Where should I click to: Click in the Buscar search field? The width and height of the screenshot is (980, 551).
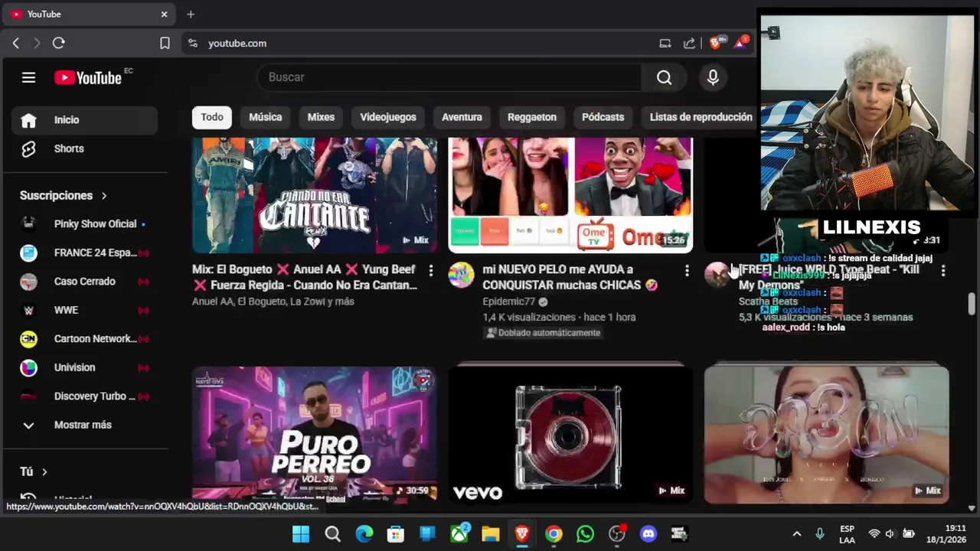449,77
